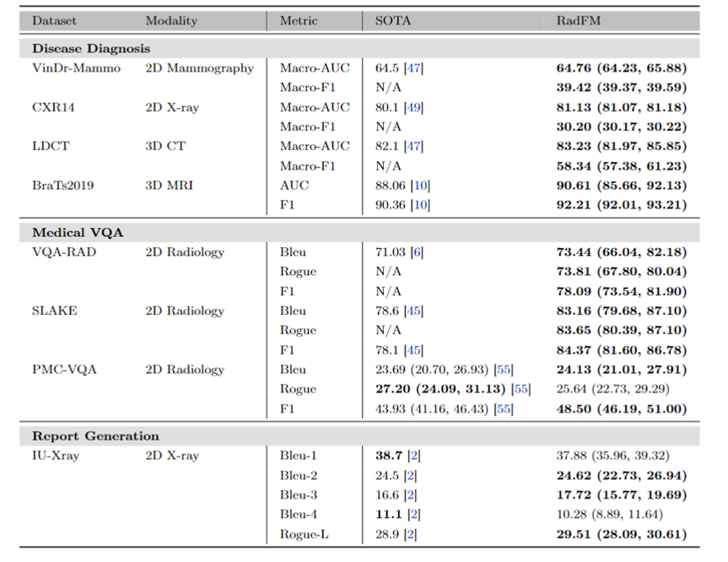Select the Report Generation section heading
This screenshot has width=728, height=562.
95,436
